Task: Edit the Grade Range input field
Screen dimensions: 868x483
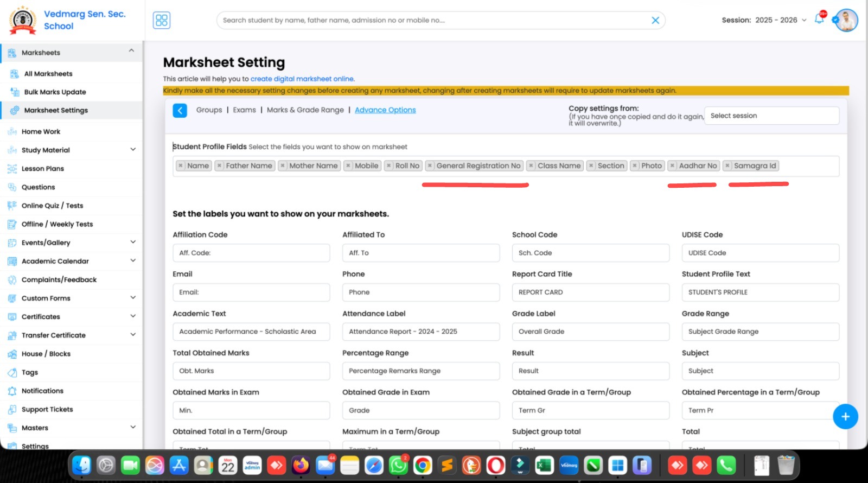Action: coord(760,332)
